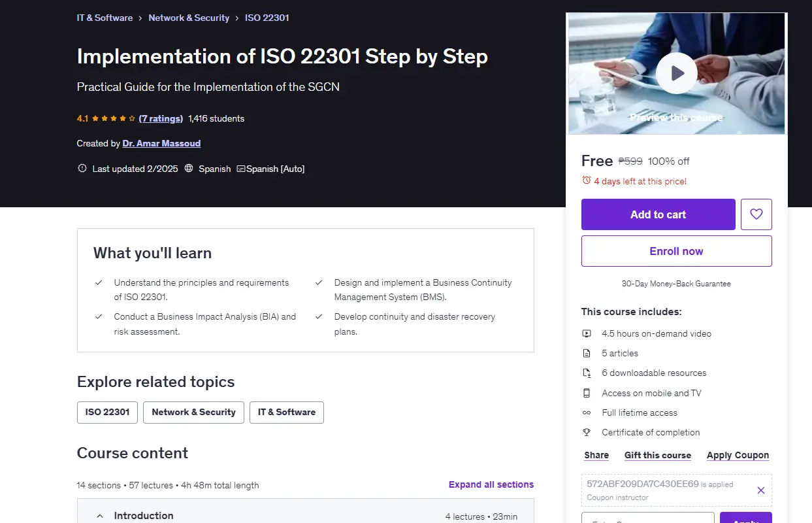Click the Enroll now button
The height and width of the screenshot is (523, 812).
click(x=677, y=251)
